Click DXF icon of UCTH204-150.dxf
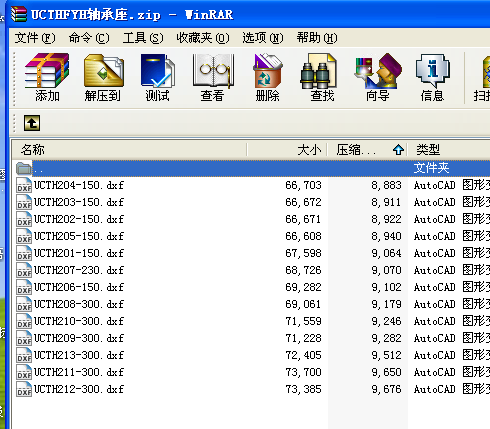Viewport: 490px width, 429px height. coord(24,185)
